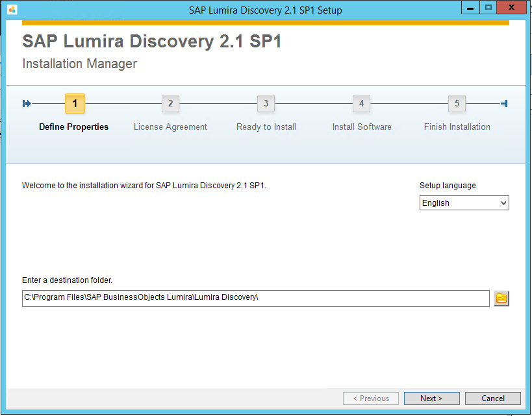The width and height of the screenshot is (532, 416).
Task: Click the Install Software step label
Action: click(362, 127)
